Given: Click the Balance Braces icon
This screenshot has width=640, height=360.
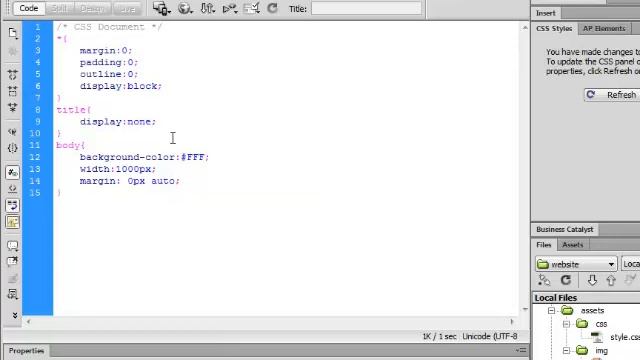Looking at the screenshot, I should [13, 148].
